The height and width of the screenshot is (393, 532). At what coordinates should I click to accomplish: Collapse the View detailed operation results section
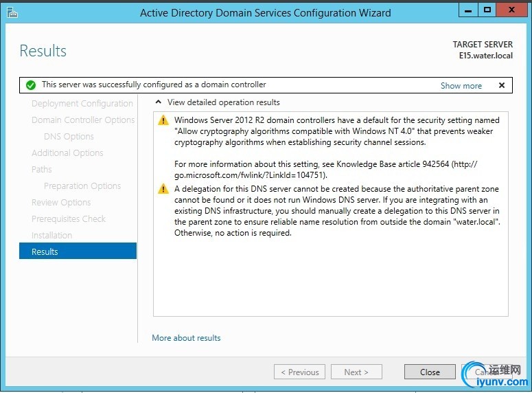pyautogui.click(x=159, y=102)
